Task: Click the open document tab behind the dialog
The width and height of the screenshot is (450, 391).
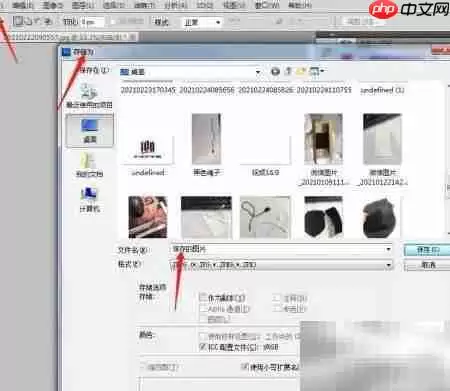Action: [69, 37]
